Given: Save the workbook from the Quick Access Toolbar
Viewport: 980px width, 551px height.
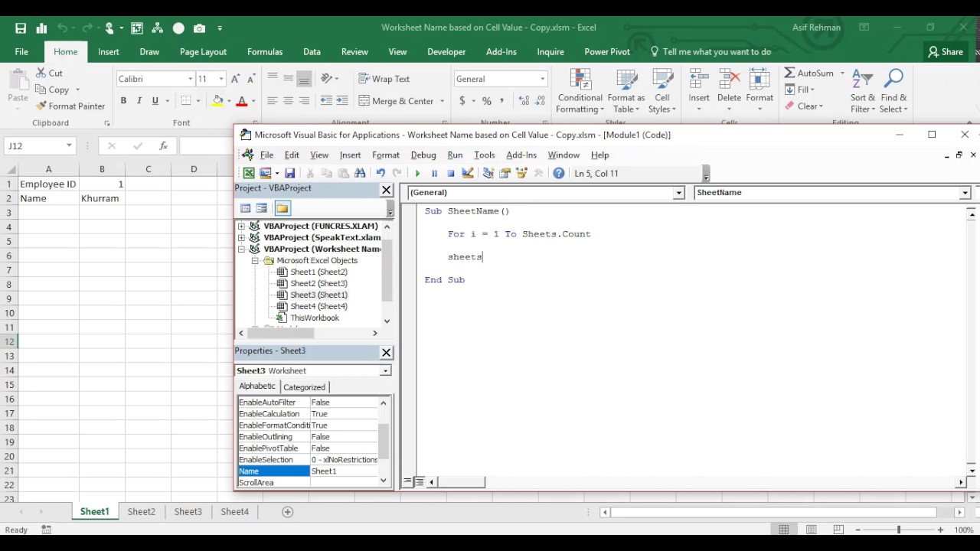Looking at the screenshot, I should pyautogui.click(x=21, y=28).
